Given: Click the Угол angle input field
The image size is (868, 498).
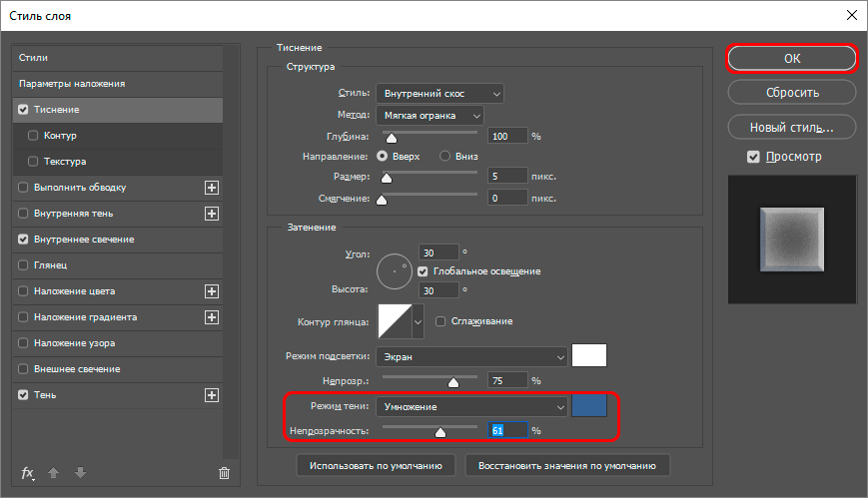Looking at the screenshot, I should [438, 252].
